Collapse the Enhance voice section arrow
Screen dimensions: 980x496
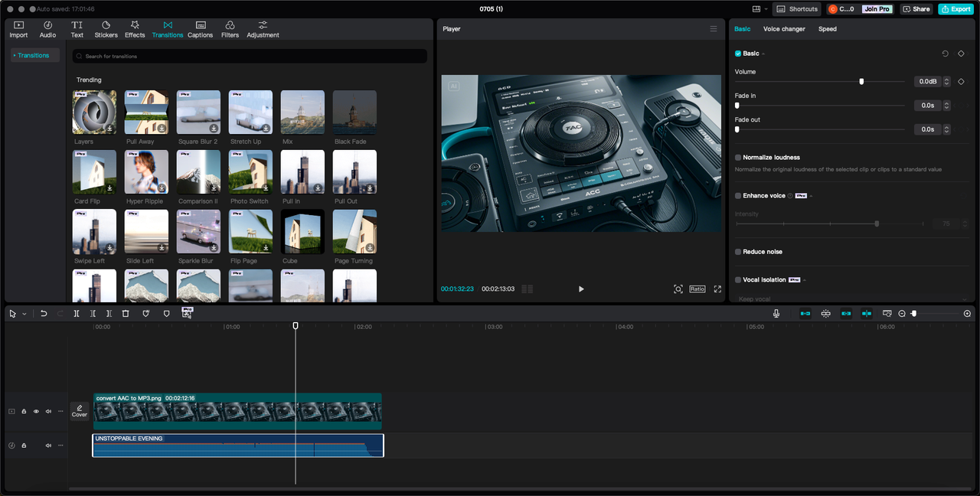click(x=811, y=196)
